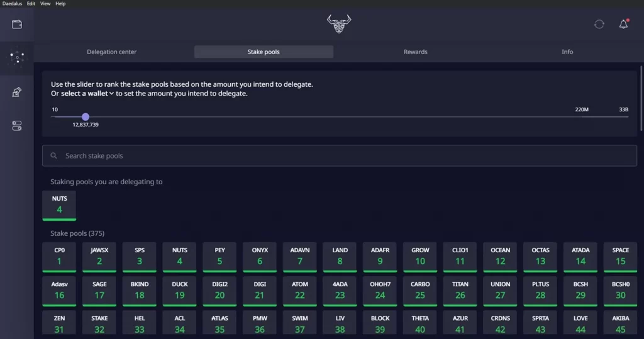Click the 12,837,739 slider value
This screenshot has height=339, width=644.
click(86, 125)
